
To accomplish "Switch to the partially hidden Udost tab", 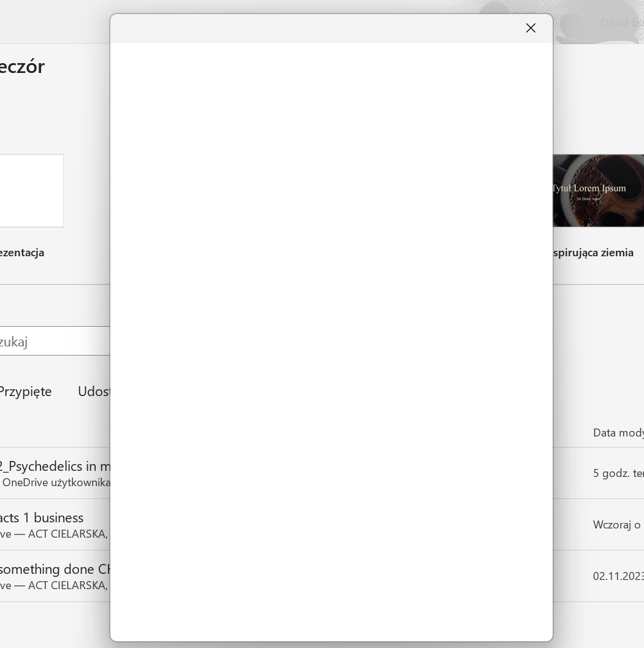I will tap(94, 391).
